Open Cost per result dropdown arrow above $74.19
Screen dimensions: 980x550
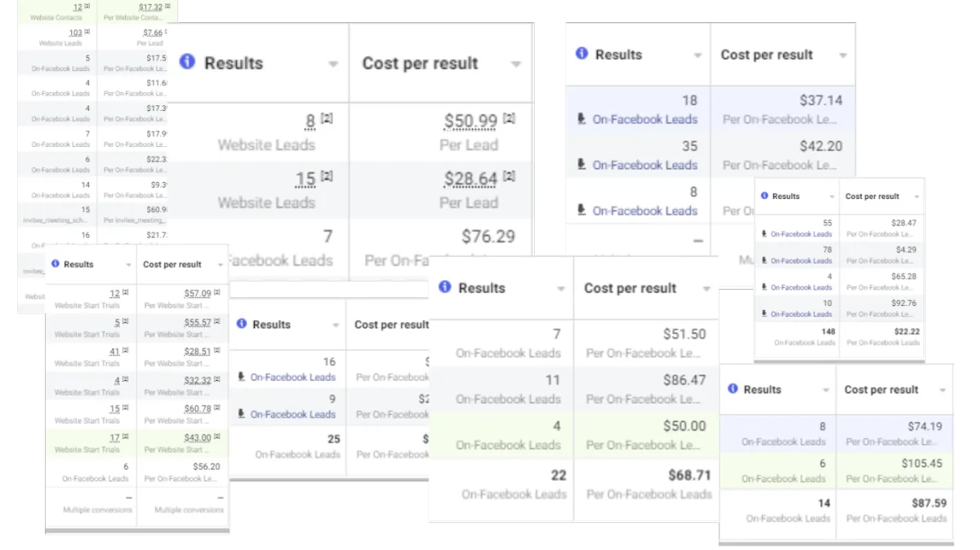point(942,390)
